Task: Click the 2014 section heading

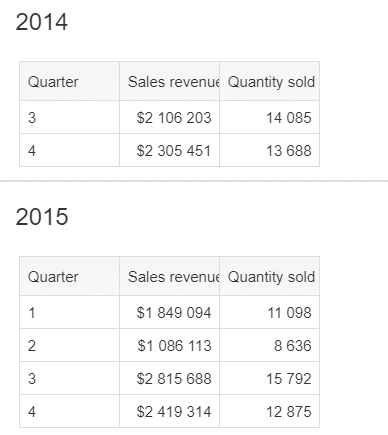Action: [x=42, y=22]
